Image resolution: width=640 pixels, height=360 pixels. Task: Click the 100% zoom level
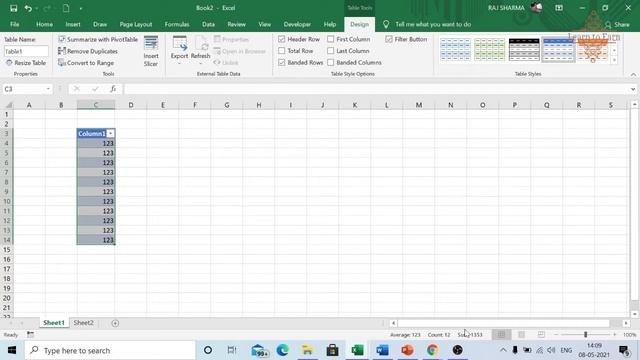[x=629, y=335]
